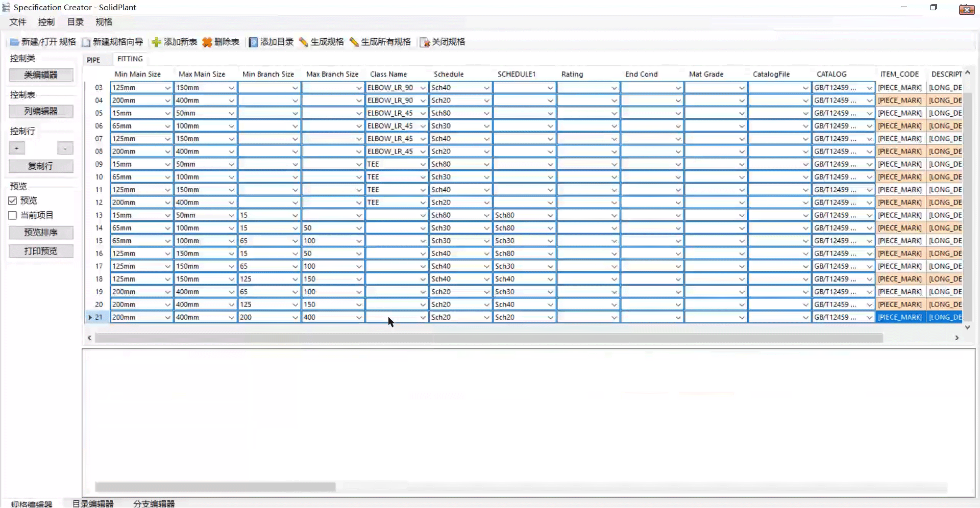Screen dimensions: 980x508
Task: Click the table horizontal scrollbar thumb
Action: 489,338
